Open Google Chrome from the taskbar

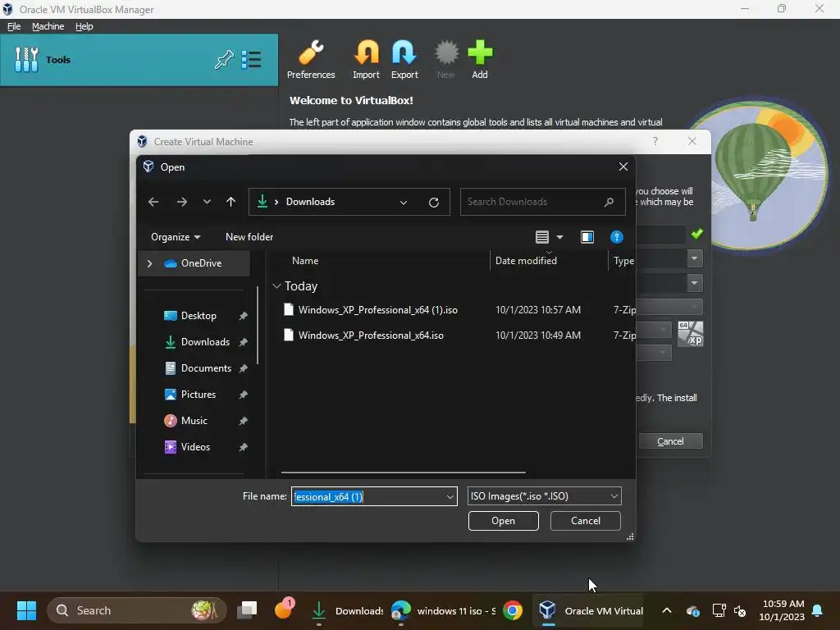pos(513,610)
